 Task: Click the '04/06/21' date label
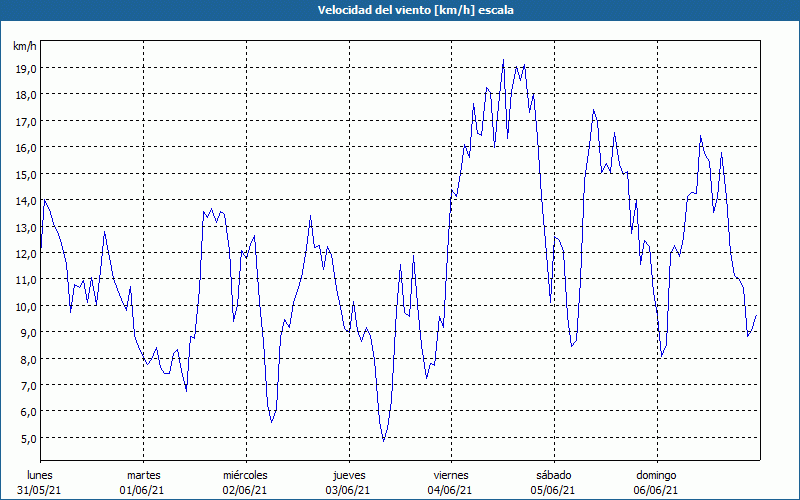[450, 490]
